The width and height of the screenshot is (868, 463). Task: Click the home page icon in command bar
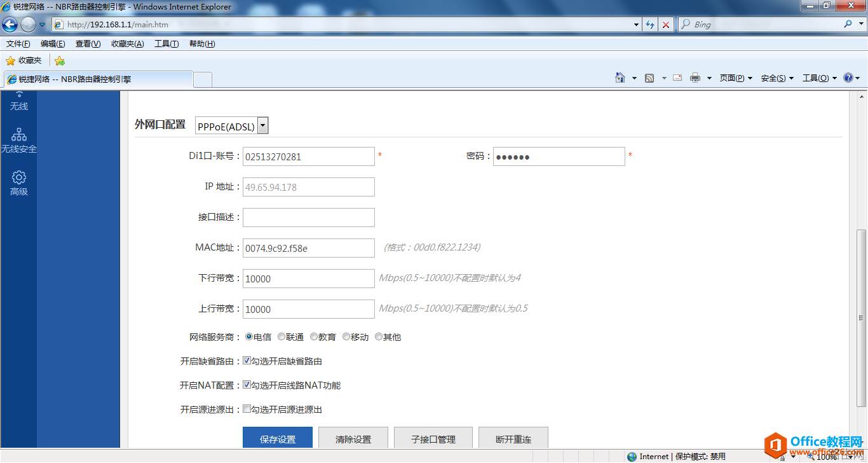(x=620, y=78)
